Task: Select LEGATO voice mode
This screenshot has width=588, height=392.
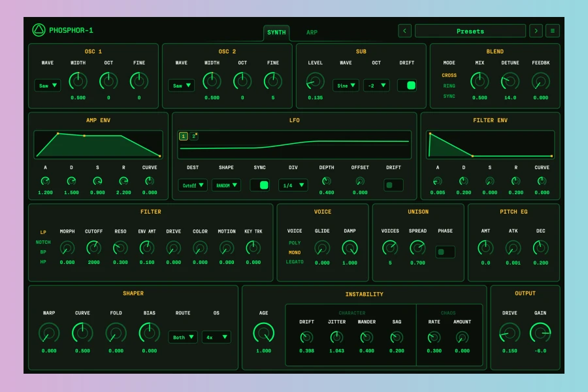Action: point(295,262)
